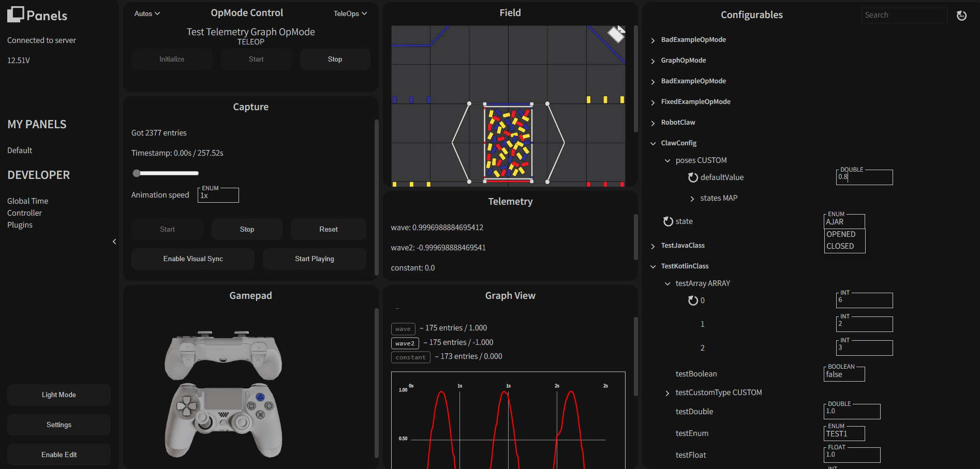This screenshot has height=469, width=980.
Task: Click the robot marker on the field
Action: [x=616, y=34]
